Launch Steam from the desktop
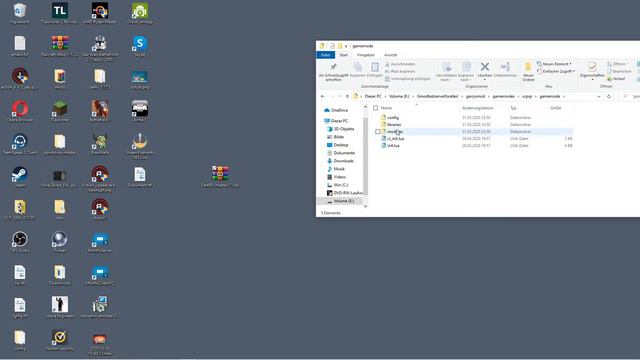This screenshot has width=640, height=360. [x=20, y=176]
